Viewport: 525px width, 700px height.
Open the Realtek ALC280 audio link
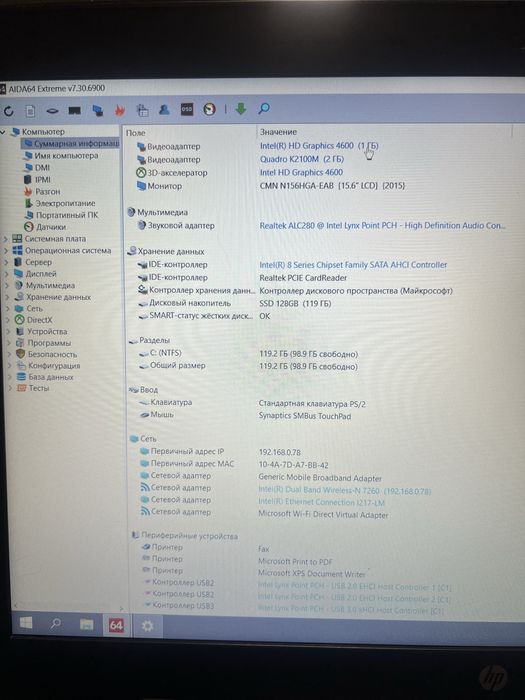(x=382, y=225)
